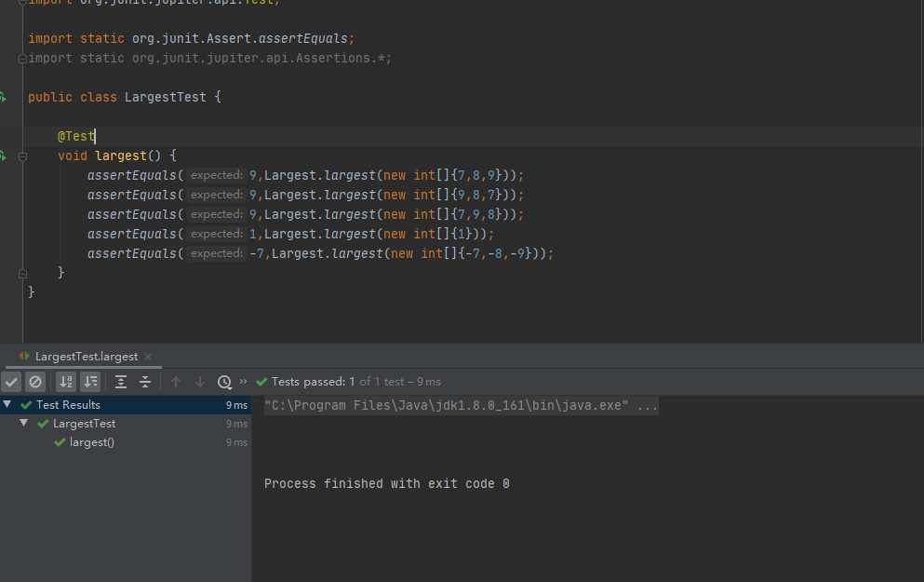This screenshot has height=582, width=924.
Task: Toggle Show Ignored tests button
Action: 35,382
